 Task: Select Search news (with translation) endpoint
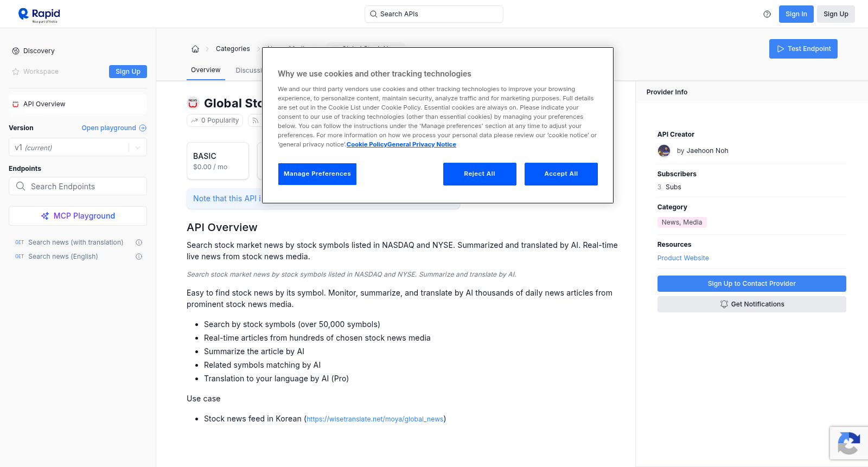75,242
